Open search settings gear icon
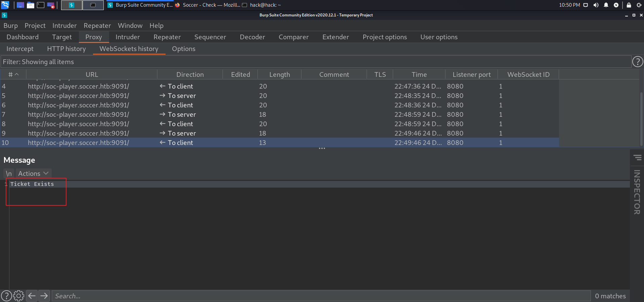644x302 pixels. (18, 296)
